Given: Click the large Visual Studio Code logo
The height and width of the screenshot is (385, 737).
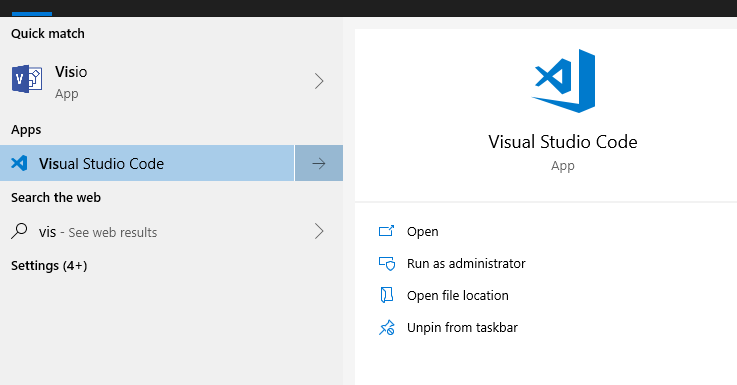Looking at the screenshot, I should pos(564,81).
